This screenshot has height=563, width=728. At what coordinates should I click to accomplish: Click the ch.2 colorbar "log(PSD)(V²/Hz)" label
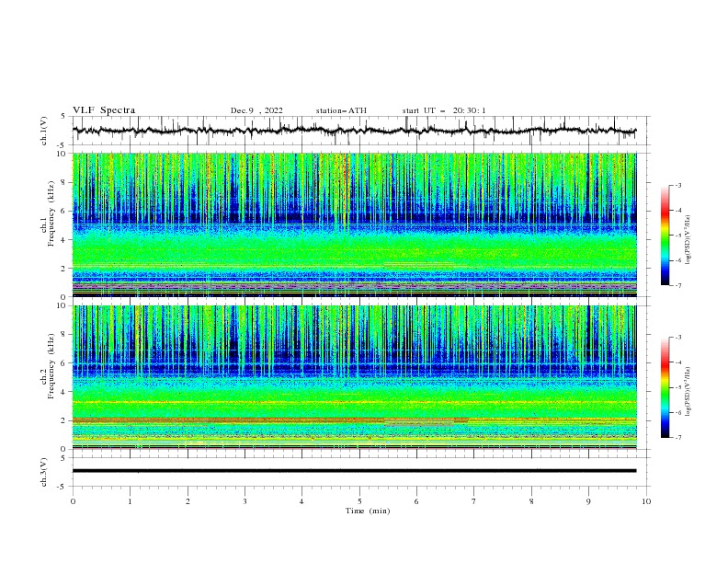(x=688, y=391)
